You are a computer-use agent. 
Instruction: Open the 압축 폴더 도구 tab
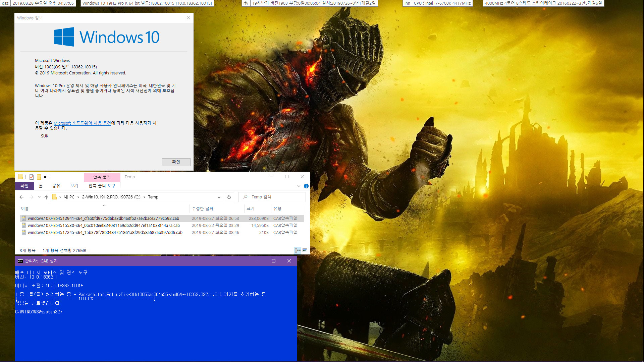102,186
